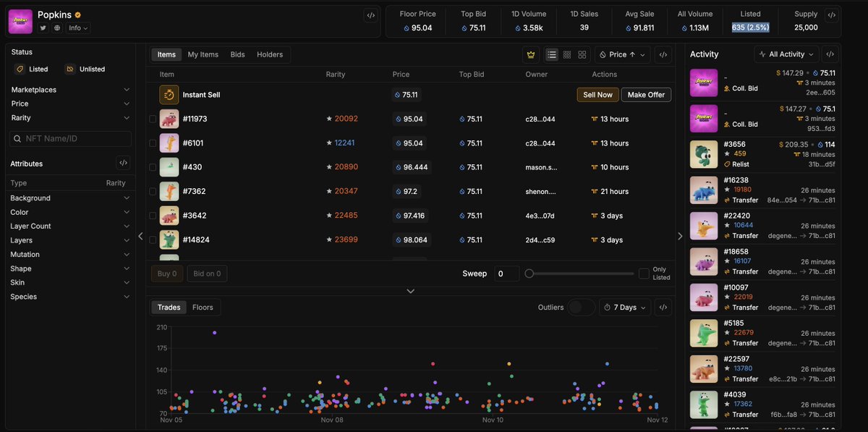
Task: Click the search magnifier icon in NFT Name/ID
Action: point(17,138)
